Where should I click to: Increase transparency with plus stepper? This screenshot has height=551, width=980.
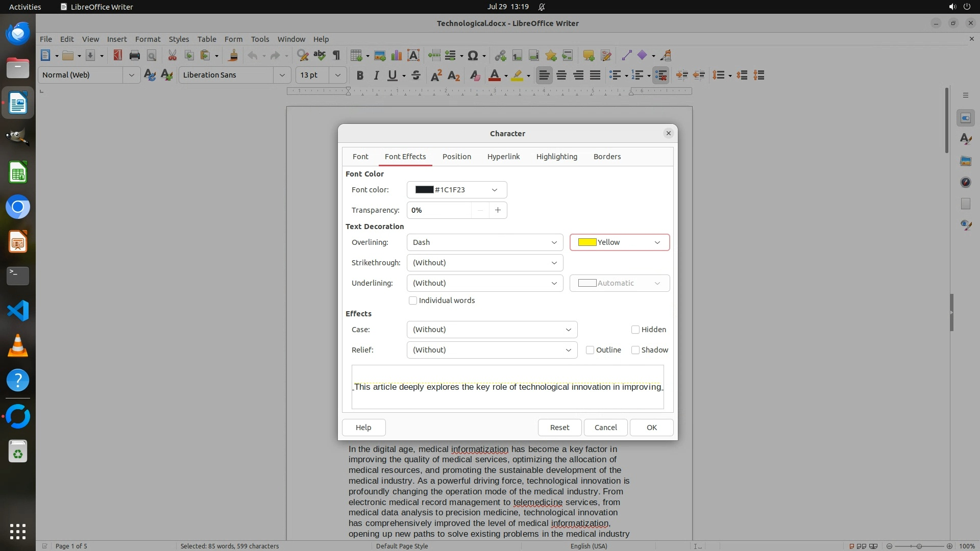tap(498, 210)
